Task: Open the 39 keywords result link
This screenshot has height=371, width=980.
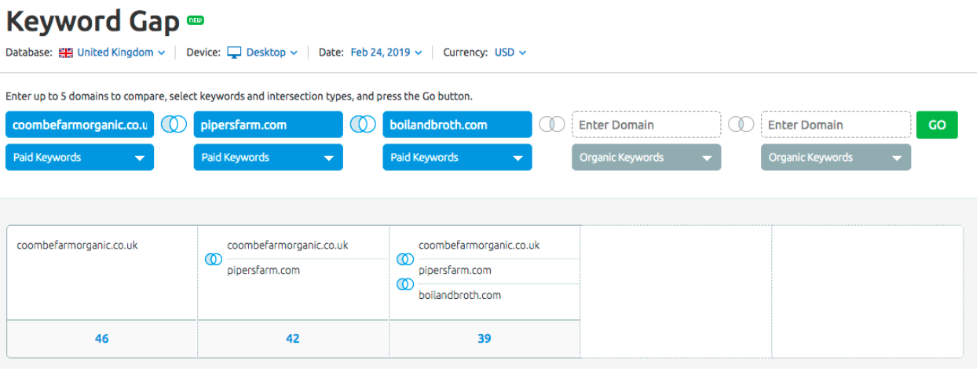Action: pyautogui.click(x=485, y=339)
